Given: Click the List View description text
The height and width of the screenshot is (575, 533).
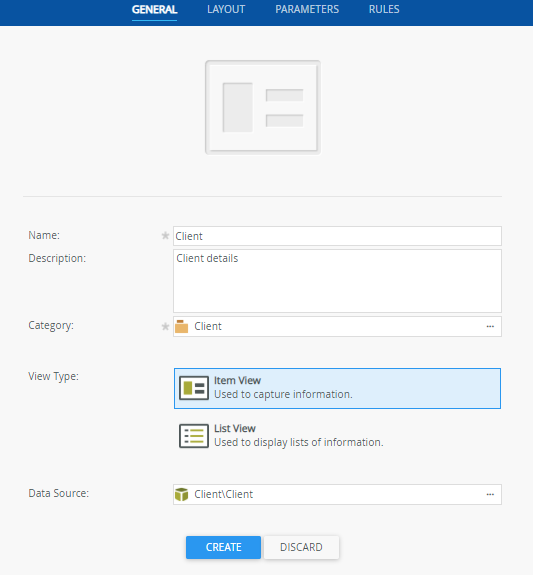Looking at the screenshot, I should point(299,442).
